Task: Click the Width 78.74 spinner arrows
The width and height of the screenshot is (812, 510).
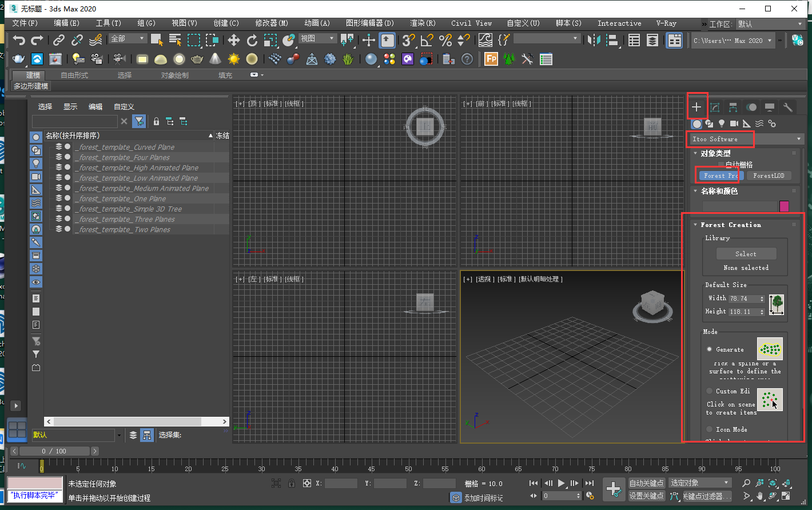Action: [x=762, y=298]
